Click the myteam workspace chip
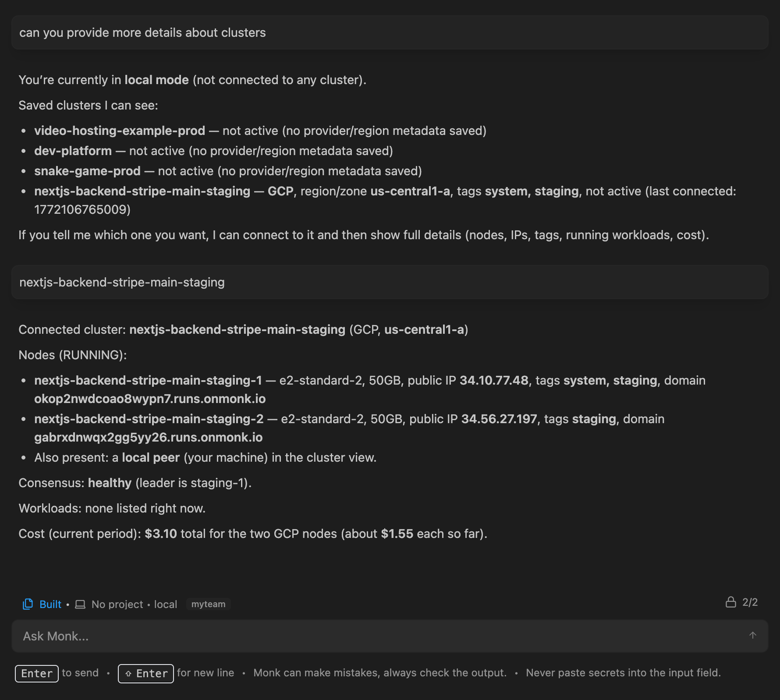This screenshot has width=780, height=700. point(209,605)
